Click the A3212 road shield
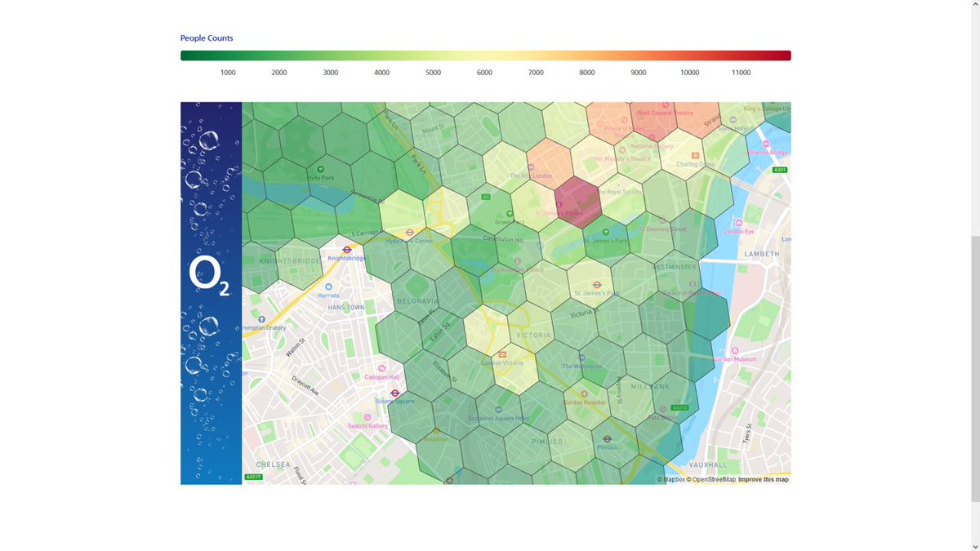The width and height of the screenshot is (980, 551). click(679, 407)
